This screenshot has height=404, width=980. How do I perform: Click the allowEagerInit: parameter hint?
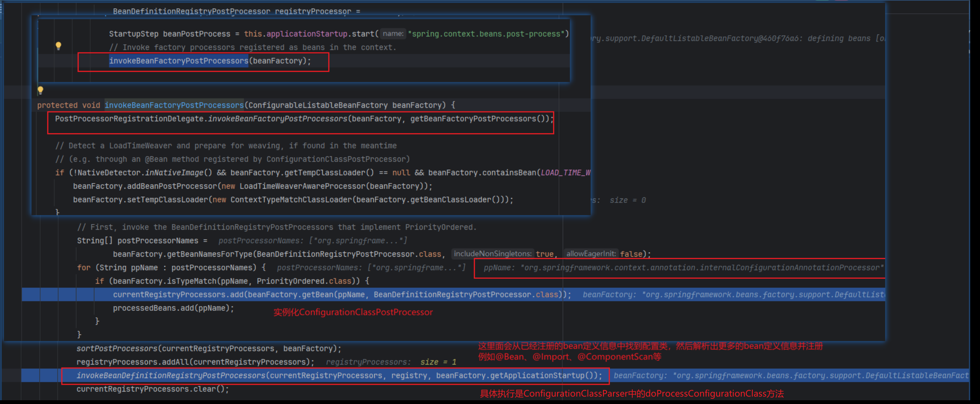coord(591,253)
